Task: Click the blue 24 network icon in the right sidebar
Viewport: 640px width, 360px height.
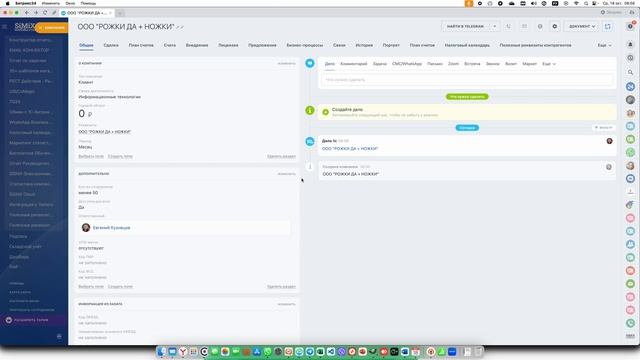Action: [x=630, y=87]
